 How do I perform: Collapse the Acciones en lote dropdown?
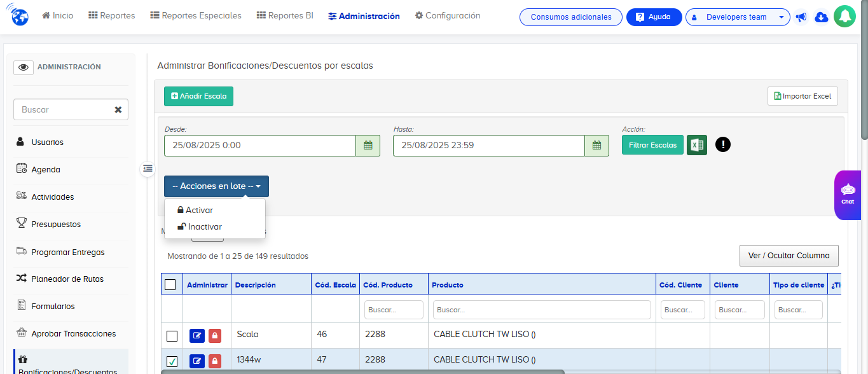(216, 186)
